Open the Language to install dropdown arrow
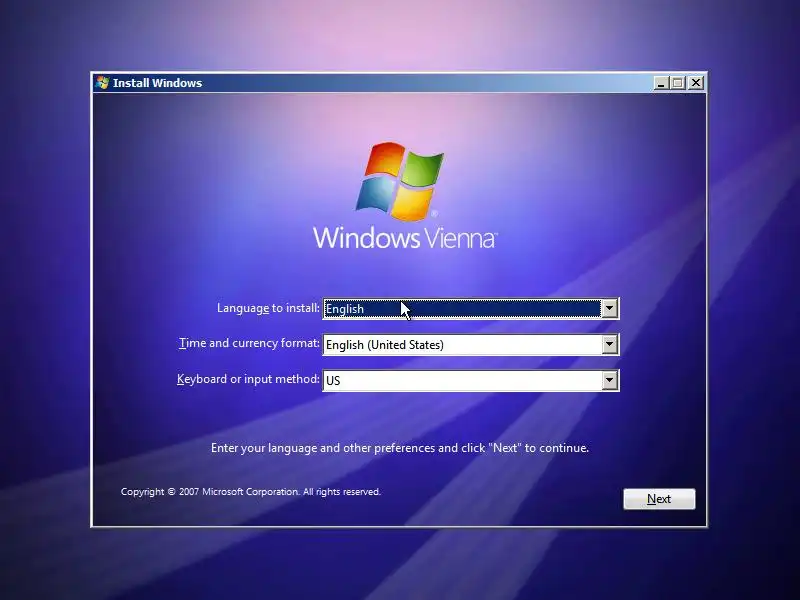 [x=609, y=308]
